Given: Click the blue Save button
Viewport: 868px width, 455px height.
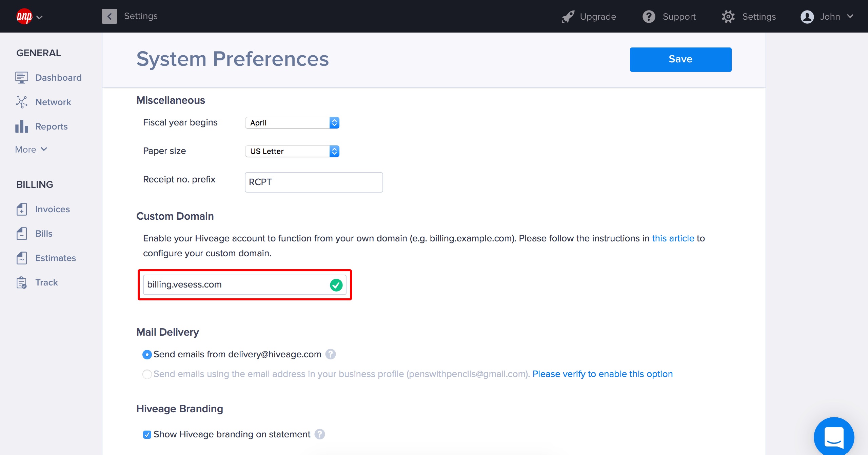Looking at the screenshot, I should 680,59.
